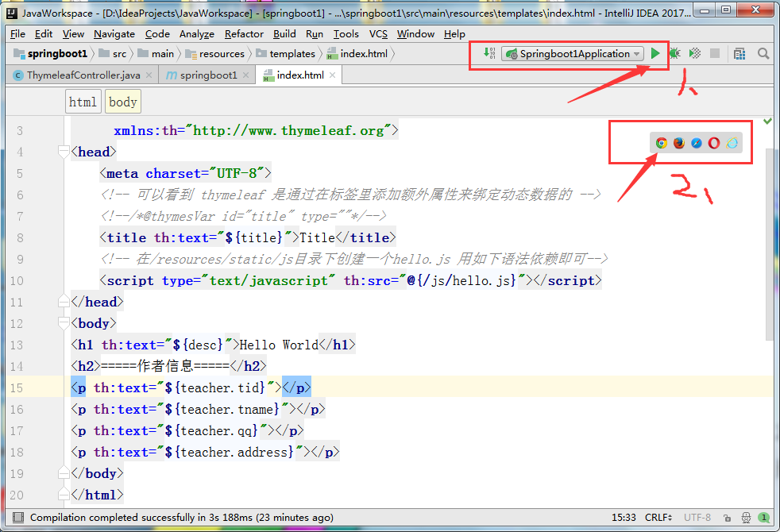Close the springboot1 tab
780x532 pixels.
[x=245, y=75]
